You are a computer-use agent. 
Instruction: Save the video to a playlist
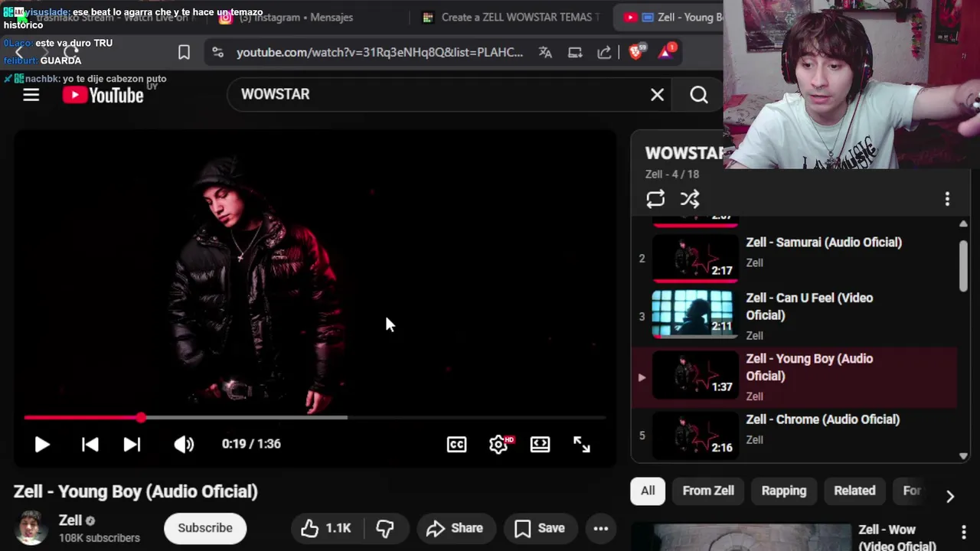[540, 528]
